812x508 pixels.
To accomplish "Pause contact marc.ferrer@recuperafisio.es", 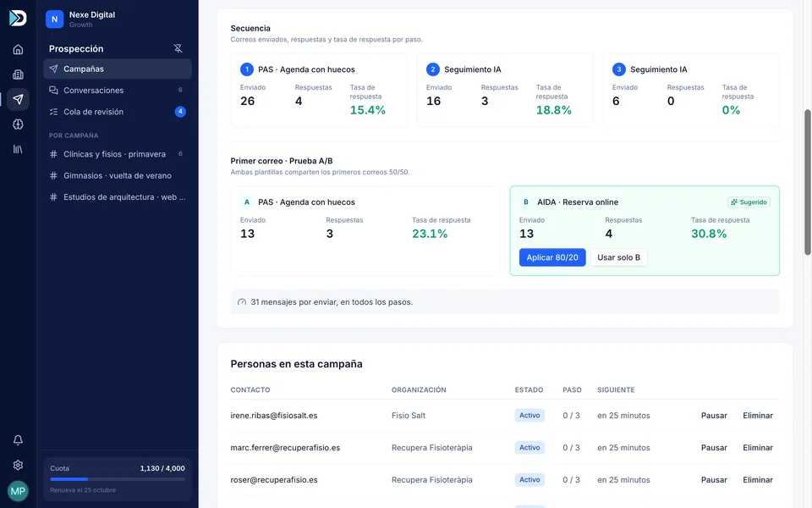I will [x=714, y=448].
